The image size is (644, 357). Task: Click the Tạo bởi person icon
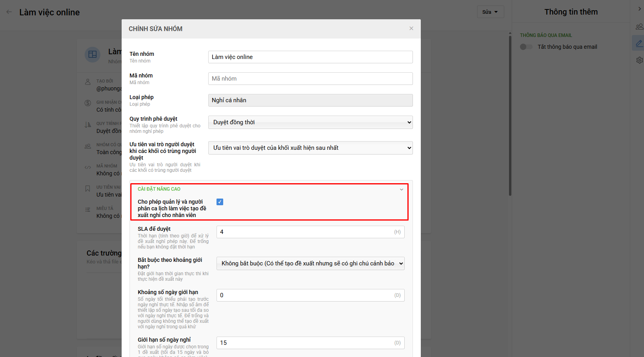pyautogui.click(x=88, y=82)
